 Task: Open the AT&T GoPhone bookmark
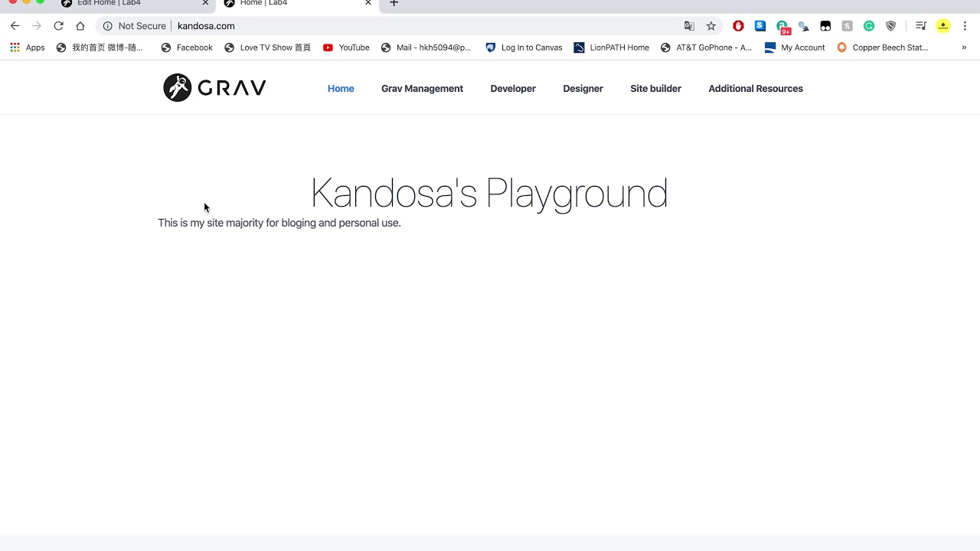pos(706,47)
